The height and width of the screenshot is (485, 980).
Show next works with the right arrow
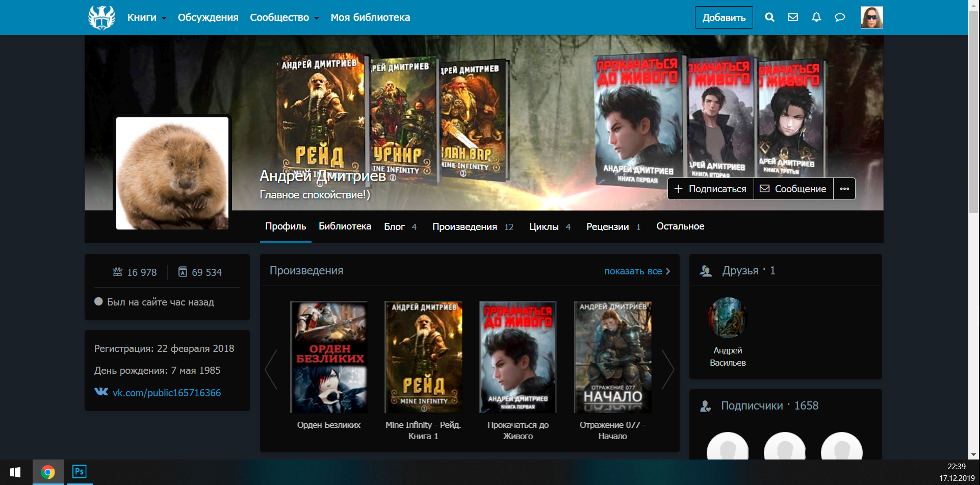pos(667,369)
